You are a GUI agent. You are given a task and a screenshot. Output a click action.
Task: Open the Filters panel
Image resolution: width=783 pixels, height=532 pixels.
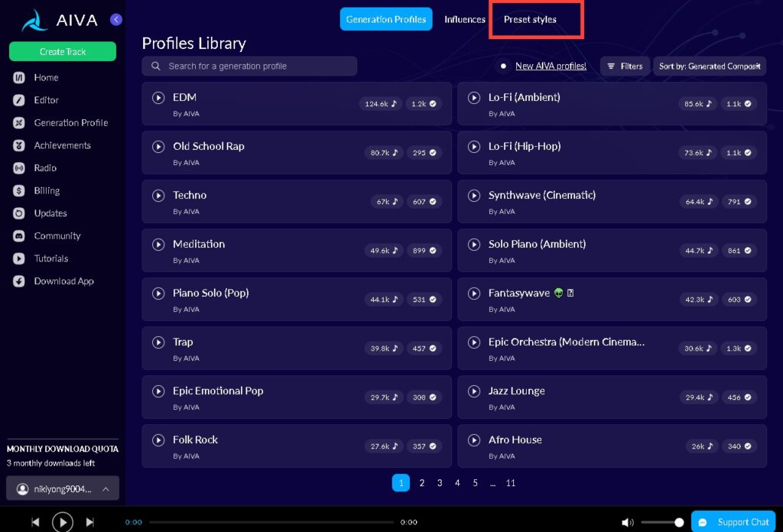[625, 66]
